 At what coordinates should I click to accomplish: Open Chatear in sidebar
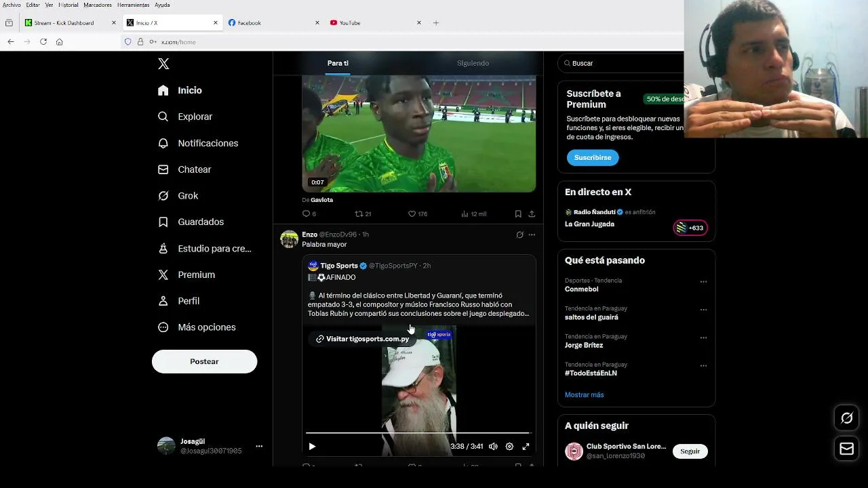tap(184, 169)
